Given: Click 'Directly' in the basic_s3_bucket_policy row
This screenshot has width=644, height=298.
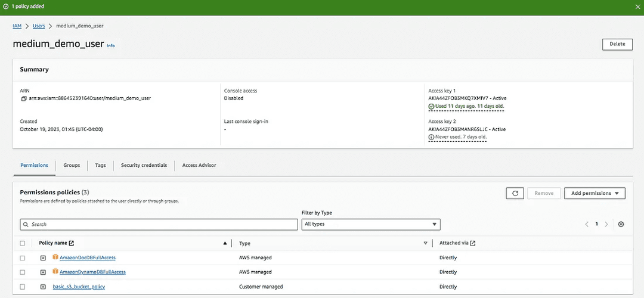Looking at the screenshot, I should click(x=448, y=287).
